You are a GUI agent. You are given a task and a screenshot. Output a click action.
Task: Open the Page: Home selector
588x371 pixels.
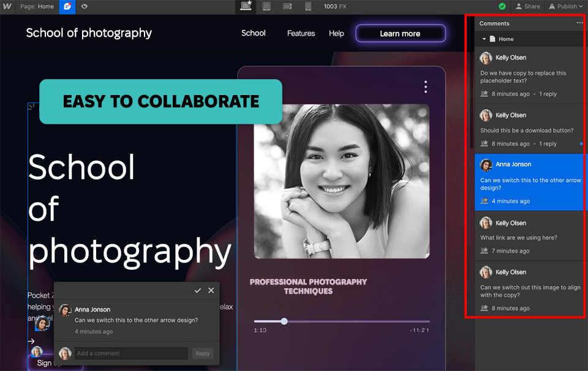37,6
